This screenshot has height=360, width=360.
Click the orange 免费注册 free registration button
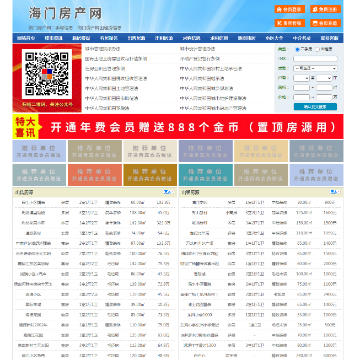(x=325, y=9)
